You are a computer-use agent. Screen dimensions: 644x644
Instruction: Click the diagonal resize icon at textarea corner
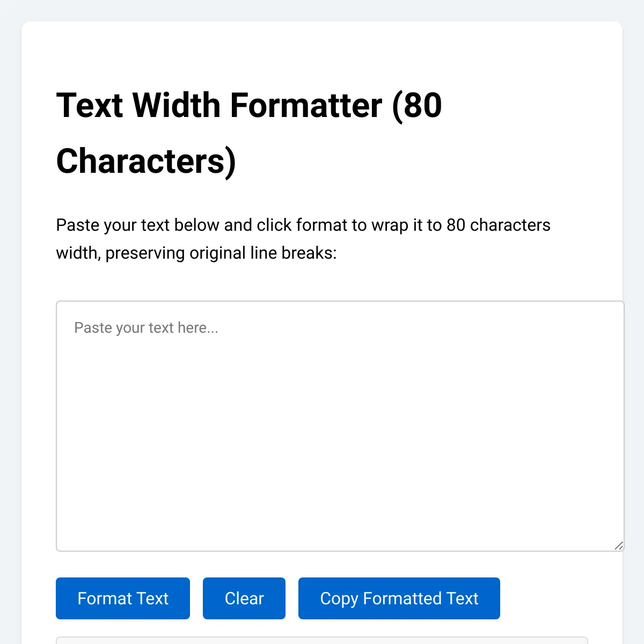click(618, 546)
